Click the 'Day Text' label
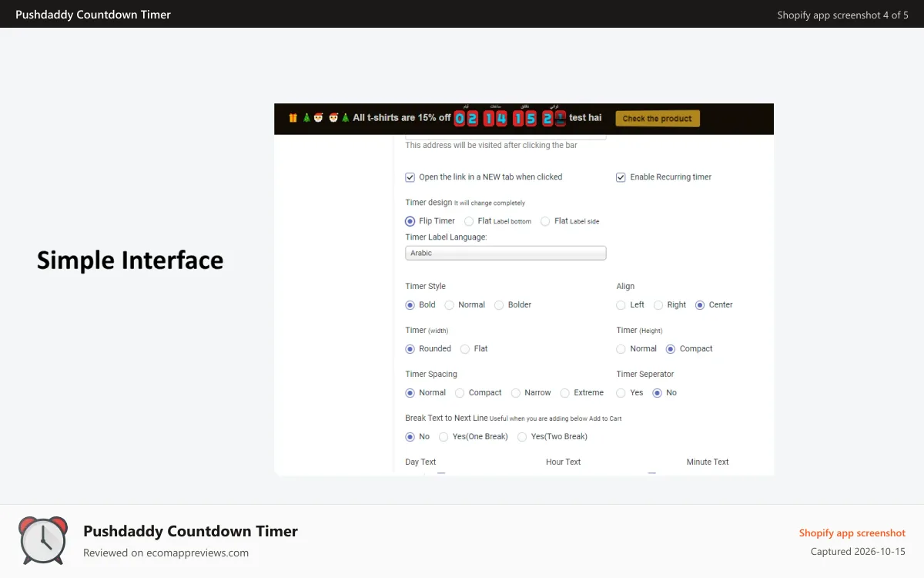 pos(420,462)
